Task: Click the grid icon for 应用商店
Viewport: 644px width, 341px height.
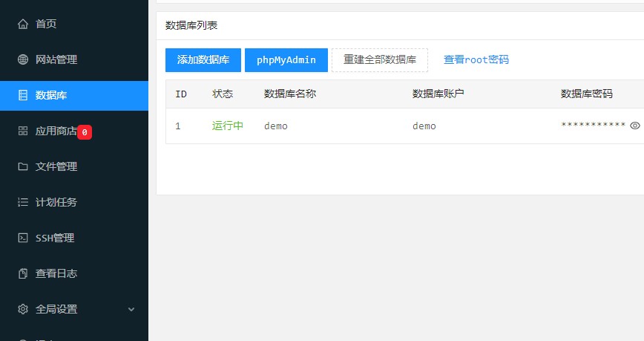Action: pos(22,131)
